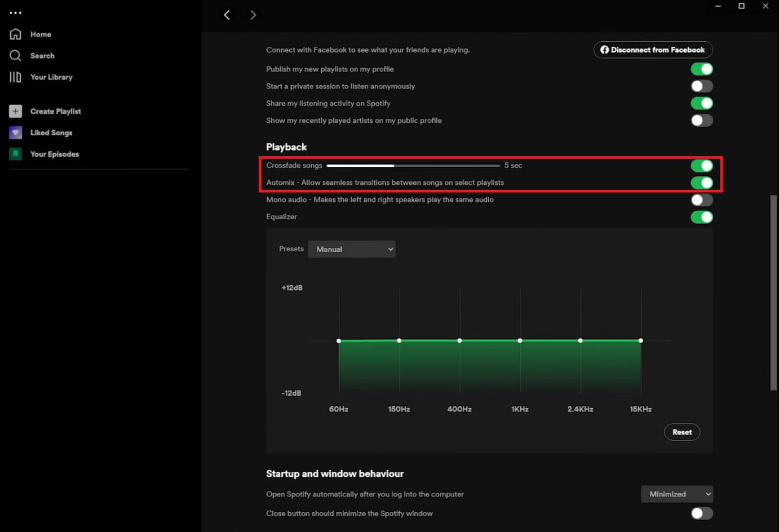Screen dimensions: 779x532
Task: Maximize the Spotify window
Action: 742,6
